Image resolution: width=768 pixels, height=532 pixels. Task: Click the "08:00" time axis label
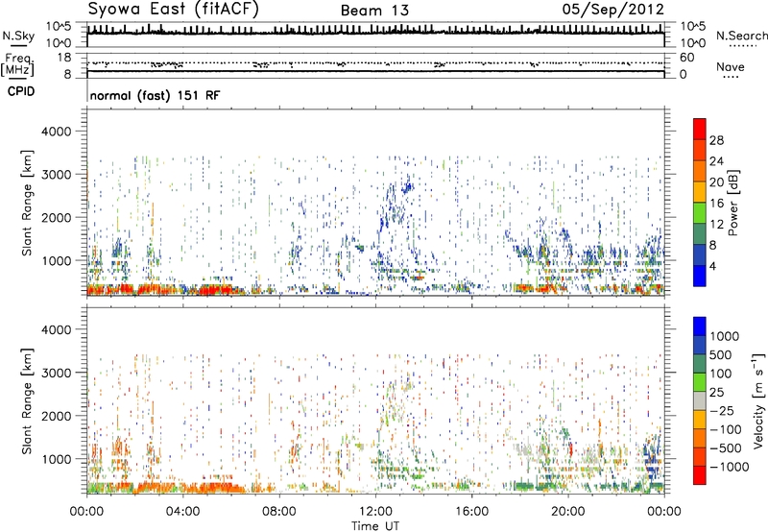(279, 512)
